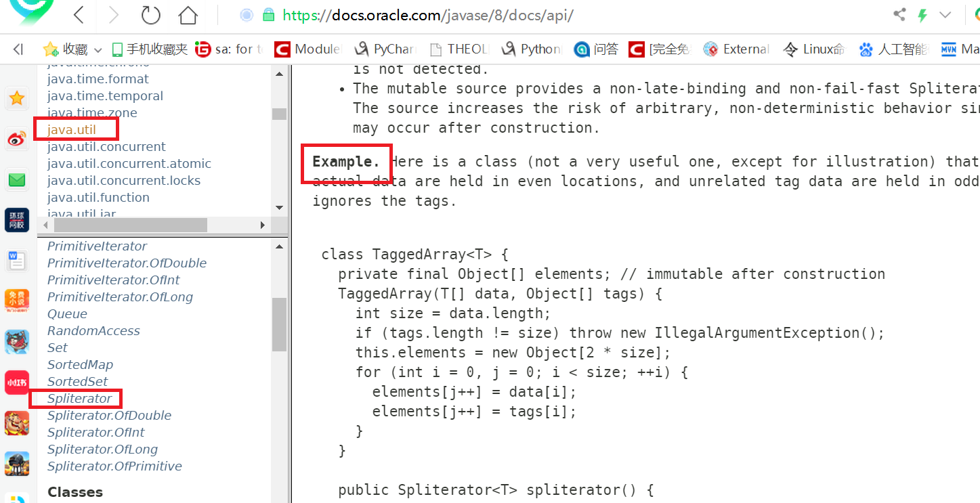This screenshot has width=980, height=503.
Task: Open the Queue interface
Action: click(67, 314)
